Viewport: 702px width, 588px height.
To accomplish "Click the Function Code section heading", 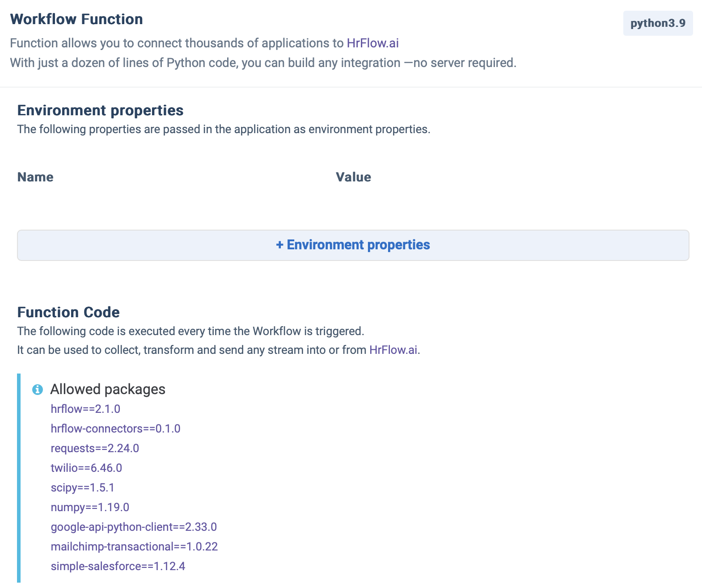I will click(68, 312).
